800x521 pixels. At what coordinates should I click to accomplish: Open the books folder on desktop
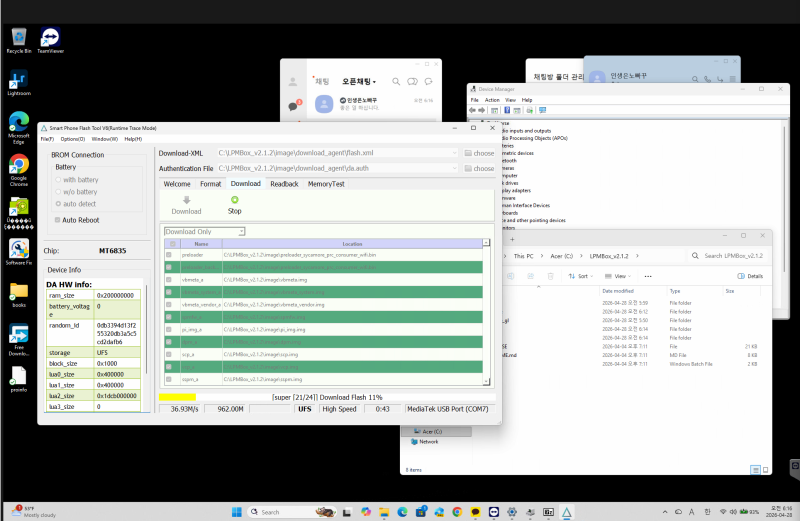coord(19,295)
